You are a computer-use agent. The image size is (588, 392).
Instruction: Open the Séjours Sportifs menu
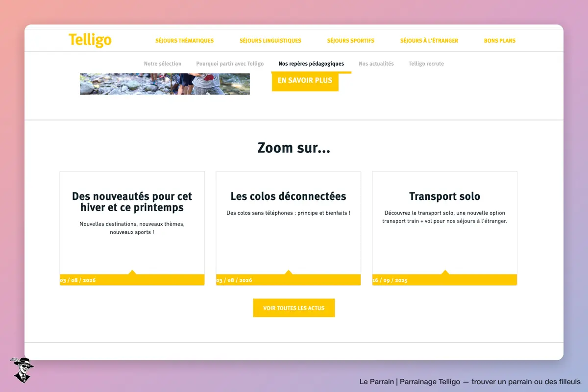point(351,41)
